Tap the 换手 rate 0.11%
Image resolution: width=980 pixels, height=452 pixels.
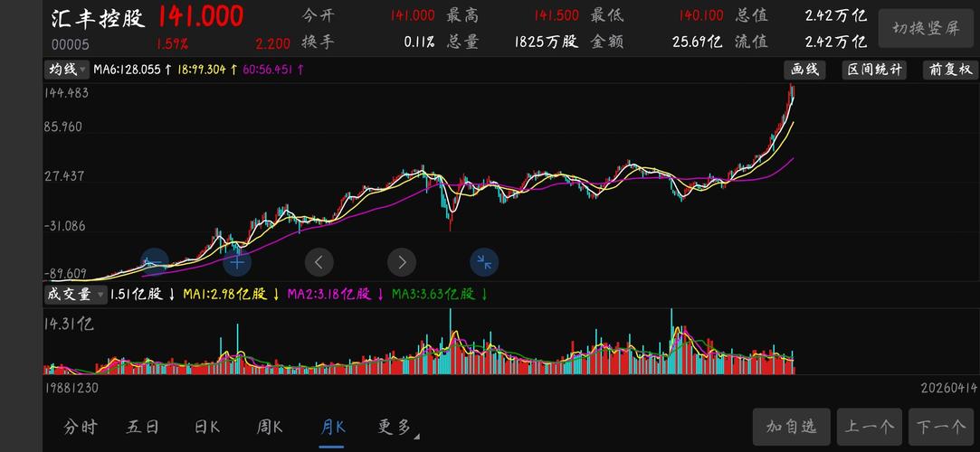(x=419, y=42)
